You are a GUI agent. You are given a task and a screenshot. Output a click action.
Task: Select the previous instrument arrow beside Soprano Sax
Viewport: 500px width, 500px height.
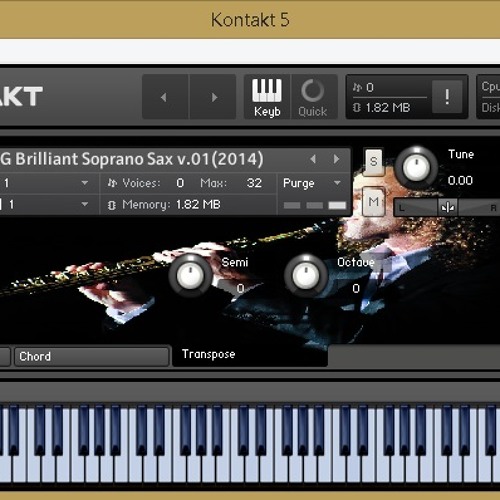tap(313, 159)
